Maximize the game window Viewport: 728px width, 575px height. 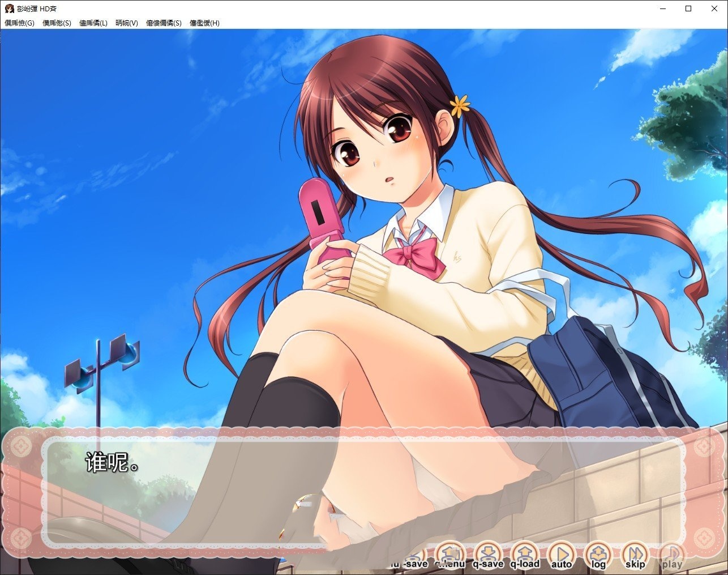(688, 8)
